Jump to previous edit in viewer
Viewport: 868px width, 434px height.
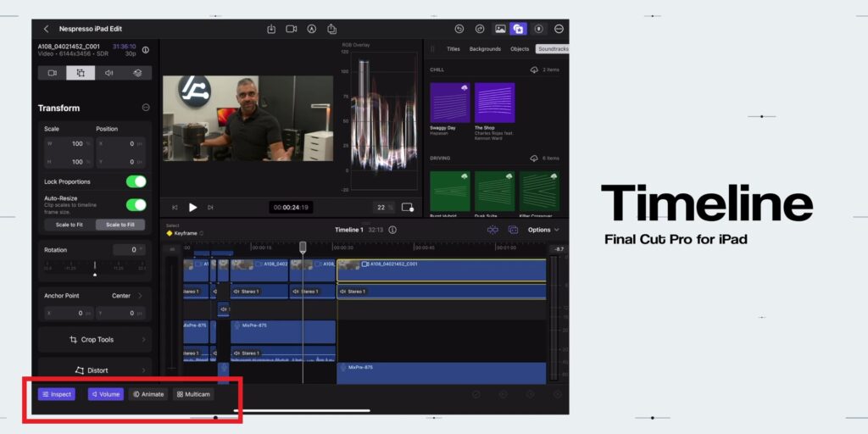(x=175, y=208)
